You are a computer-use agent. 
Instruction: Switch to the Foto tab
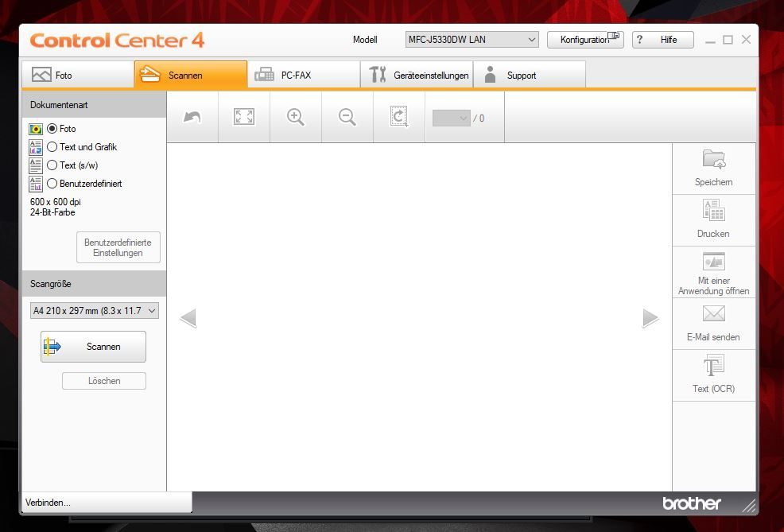click(x=78, y=75)
